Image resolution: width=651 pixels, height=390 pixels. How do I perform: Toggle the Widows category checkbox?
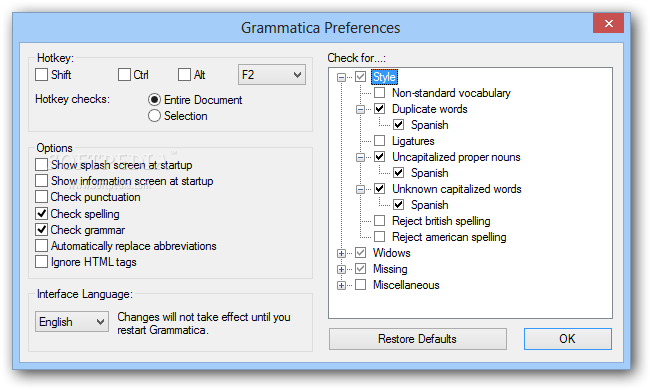click(x=360, y=253)
